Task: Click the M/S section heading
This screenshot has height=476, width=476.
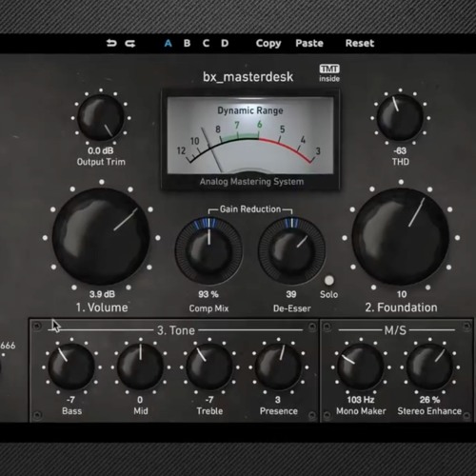Action: pyautogui.click(x=395, y=330)
